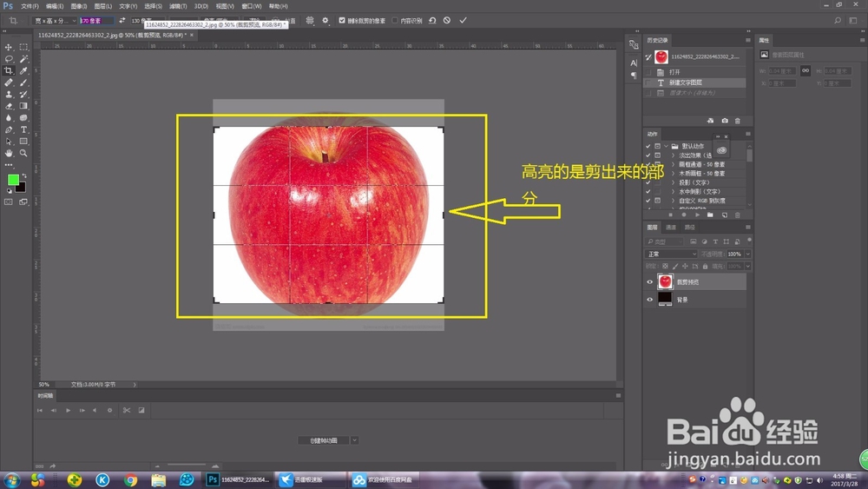Select 打开 history state
The width and height of the screenshot is (868, 489).
coord(695,73)
